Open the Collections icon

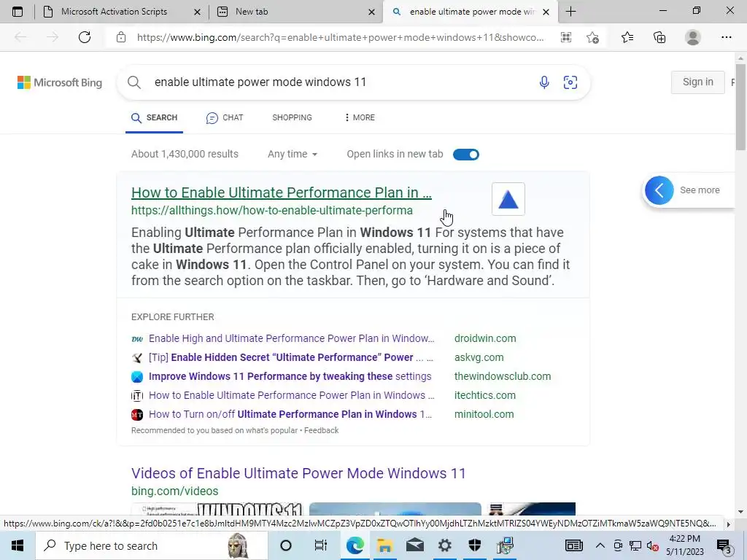659,37
